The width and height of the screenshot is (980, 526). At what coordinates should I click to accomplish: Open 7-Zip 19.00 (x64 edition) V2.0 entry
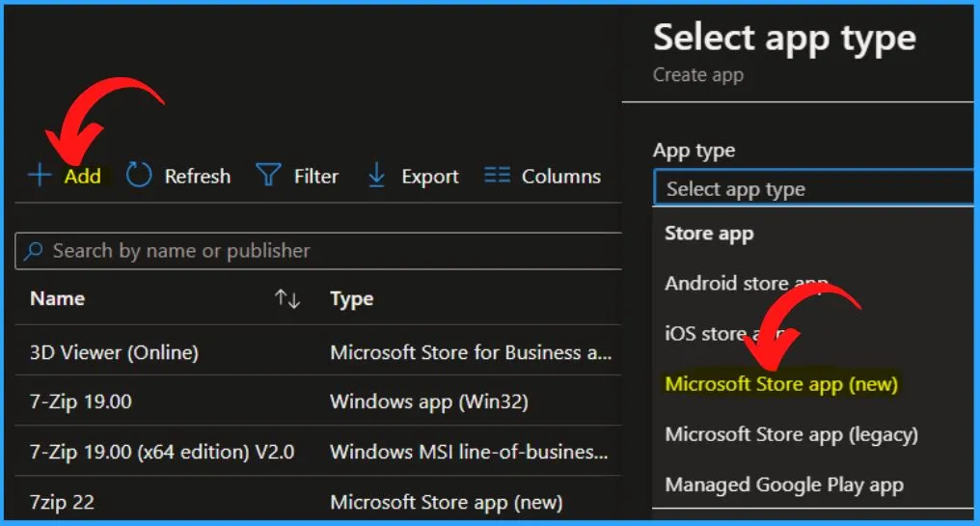point(162,452)
